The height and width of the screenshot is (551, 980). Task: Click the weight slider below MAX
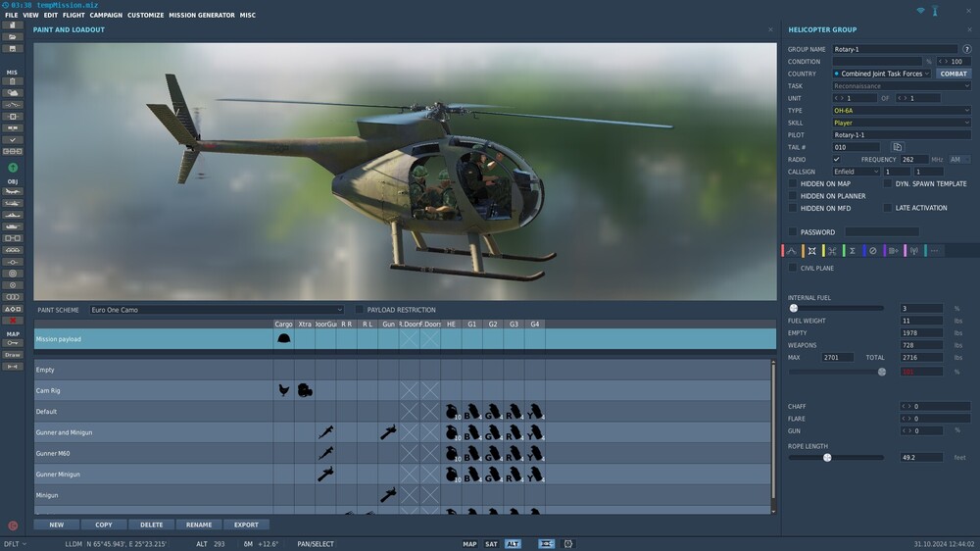[x=836, y=373]
